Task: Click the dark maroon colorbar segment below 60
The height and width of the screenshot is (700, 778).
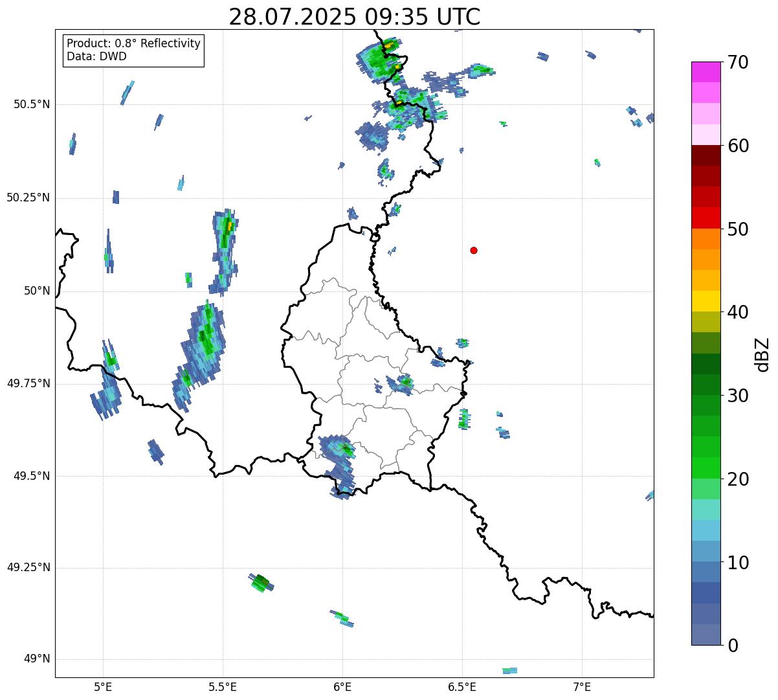Action: click(x=706, y=155)
